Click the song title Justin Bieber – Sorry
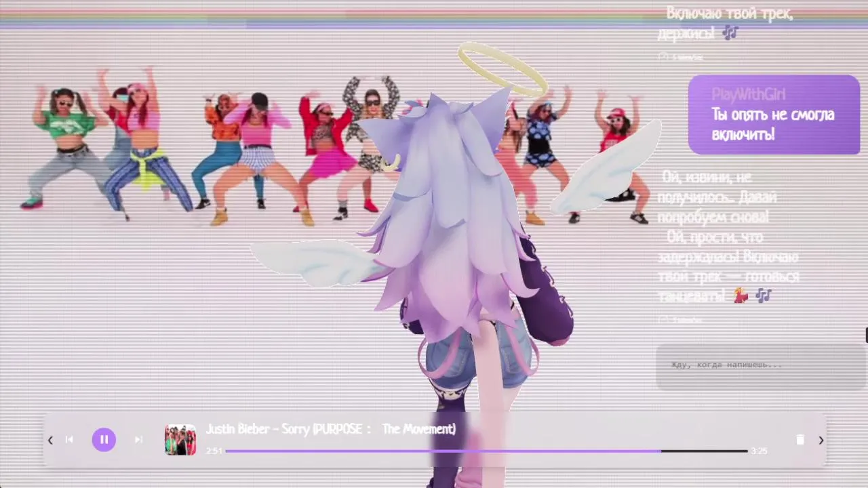Viewport: 868px width, 488px height. click(331, 429)
